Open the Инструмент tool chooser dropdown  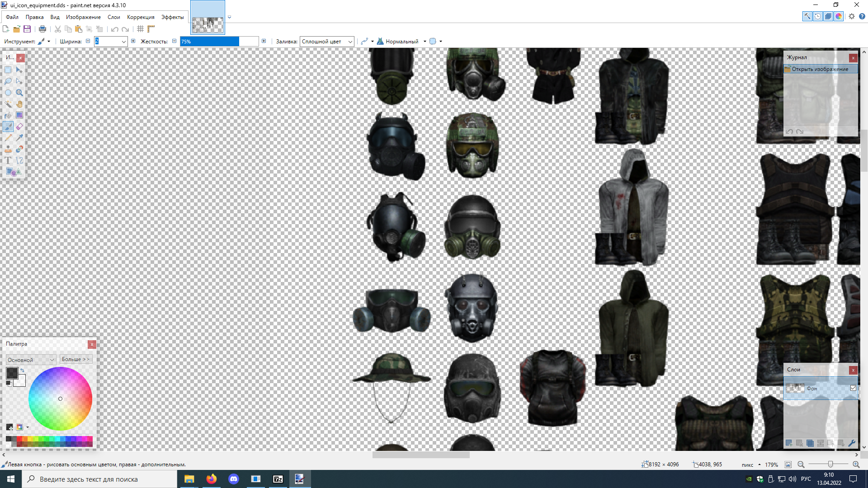pos(43,42)
